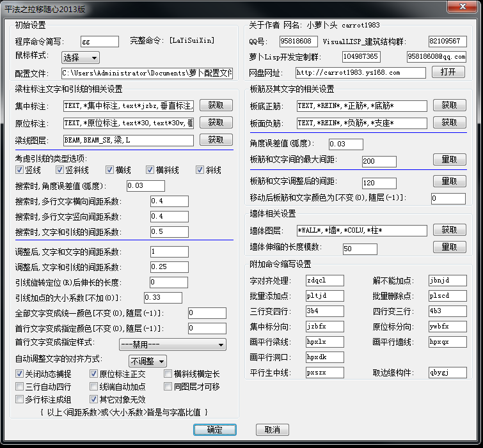Viewport: 483px width, 448px height.
Task: Click 获取 next to the 梁线图层 field
Action: [216, 139]
